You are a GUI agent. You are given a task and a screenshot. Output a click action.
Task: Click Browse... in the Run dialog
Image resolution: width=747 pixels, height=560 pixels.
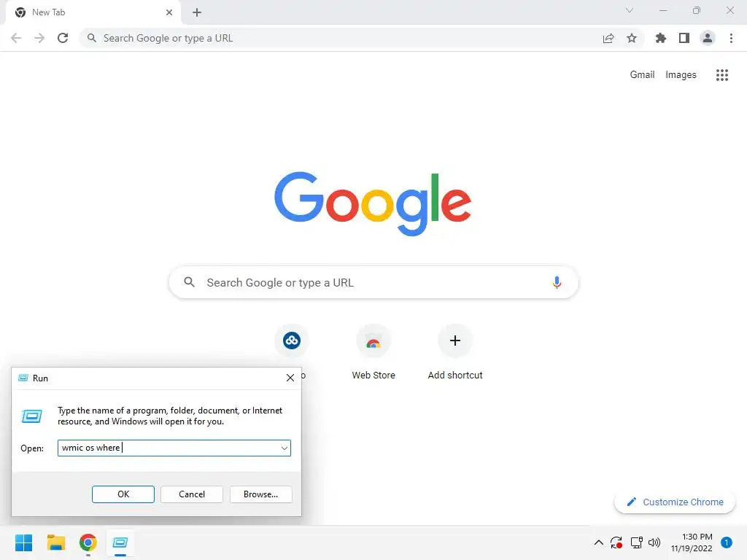(x=260, y=494)
